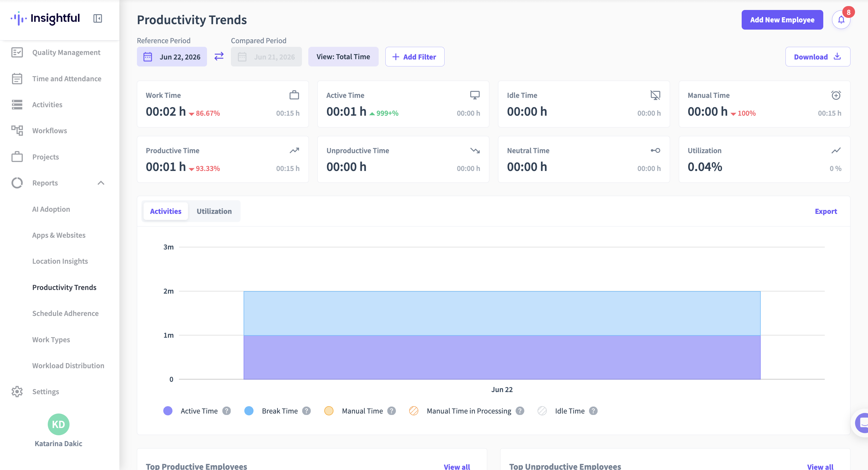This screenshot has height=470, width=868.
Task: Click the Time and Attendance icon
Action: click(x=17, y=79)
